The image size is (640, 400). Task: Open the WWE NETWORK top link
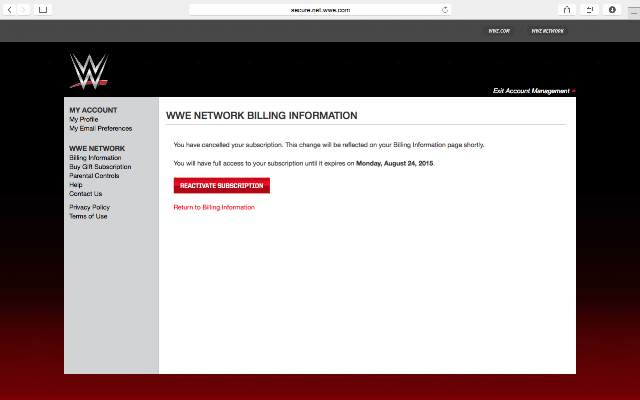[x=547, y=31]
